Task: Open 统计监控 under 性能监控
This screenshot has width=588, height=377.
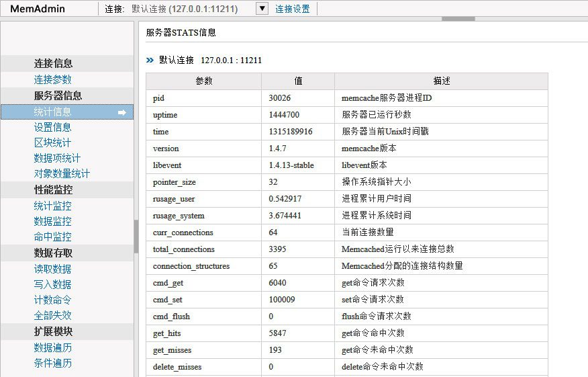Action: [53, 206]
